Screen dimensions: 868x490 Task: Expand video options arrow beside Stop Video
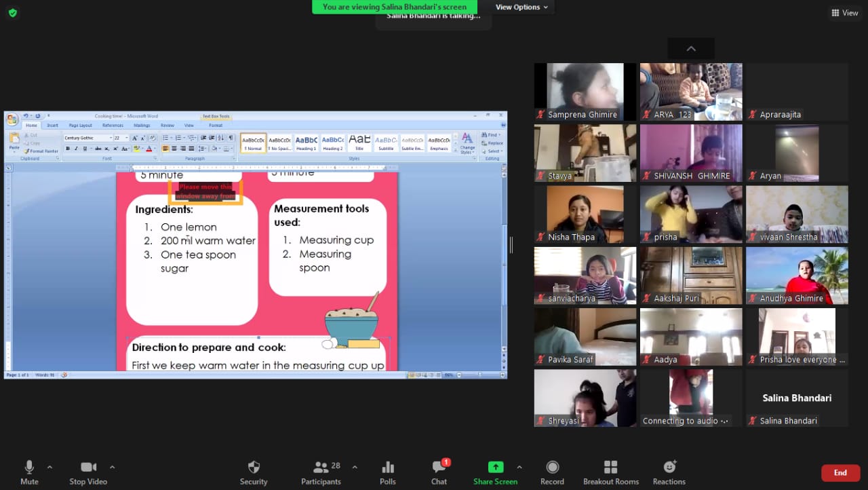pyautogui.click(x=112, y=468)
